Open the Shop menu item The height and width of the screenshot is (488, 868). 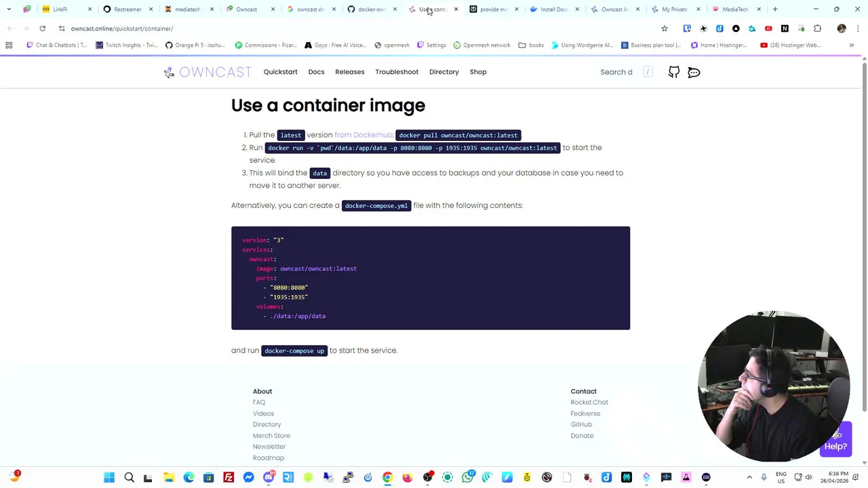coord(478,72)
